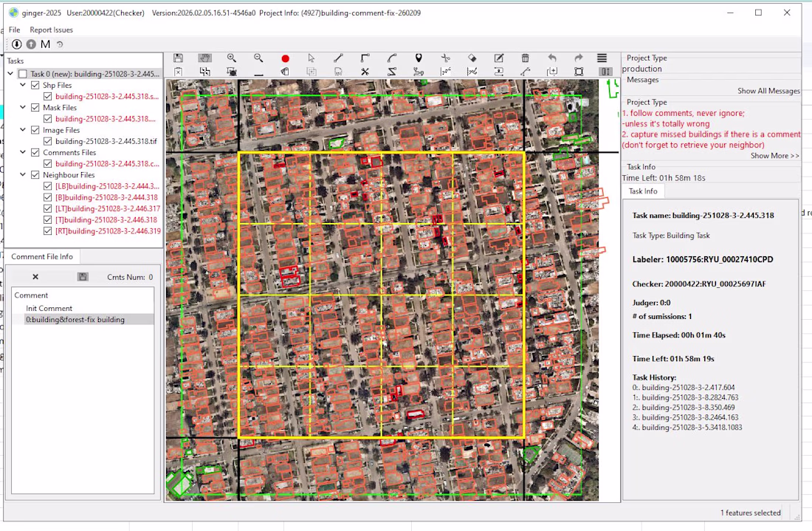Select [B]building-251028-3-2.444.318 neighbour file
The image size is (812, 531).
pos(106,197)
